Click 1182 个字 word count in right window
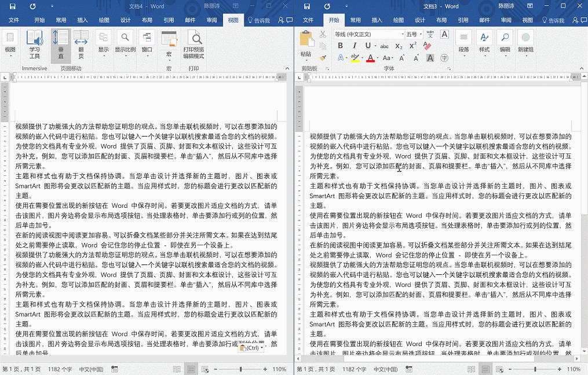 [x=354, y=369]
